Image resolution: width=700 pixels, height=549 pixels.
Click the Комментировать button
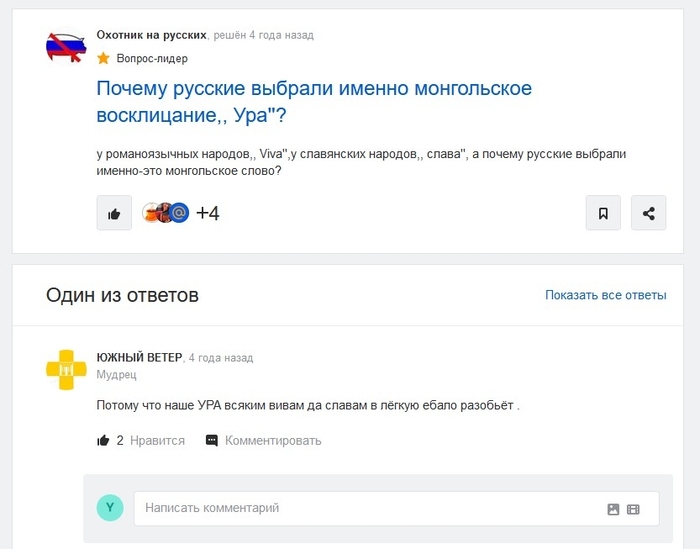272,440
